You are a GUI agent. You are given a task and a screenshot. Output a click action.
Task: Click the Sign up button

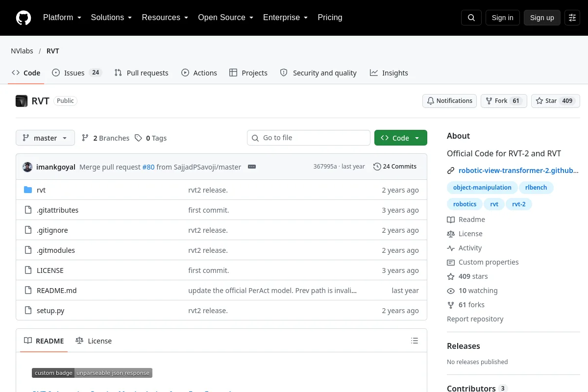(542, 18)
